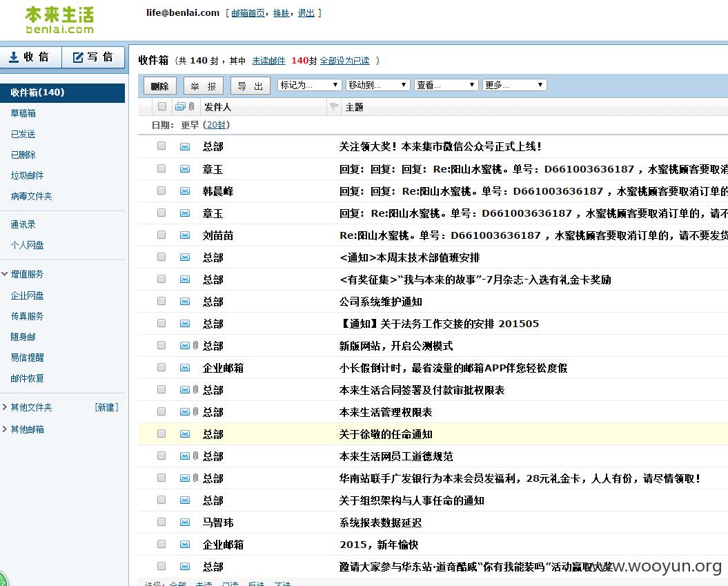Open the 移动到 dropdown
Viewport: 728px width, 586px height.
[x=377, y=85]
